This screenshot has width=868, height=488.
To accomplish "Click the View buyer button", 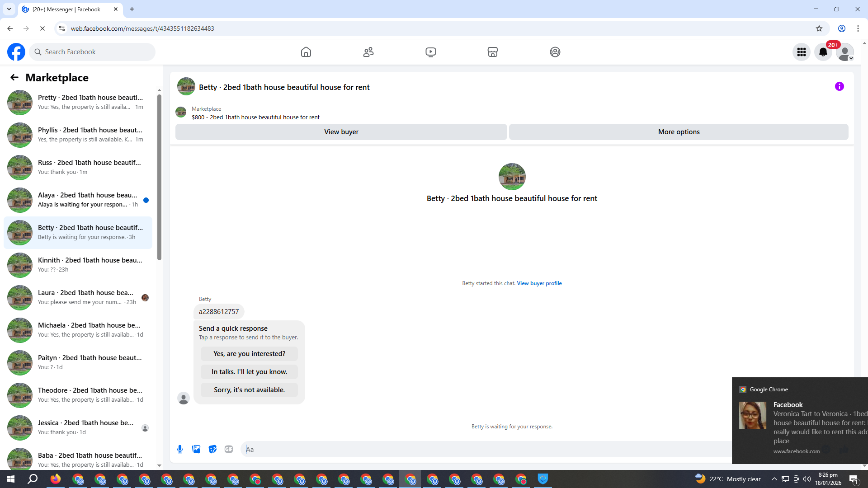I will pos(341,132).
